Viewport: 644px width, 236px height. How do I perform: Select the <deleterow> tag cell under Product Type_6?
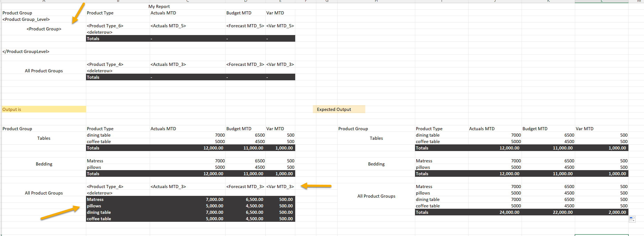coord(100,32)
